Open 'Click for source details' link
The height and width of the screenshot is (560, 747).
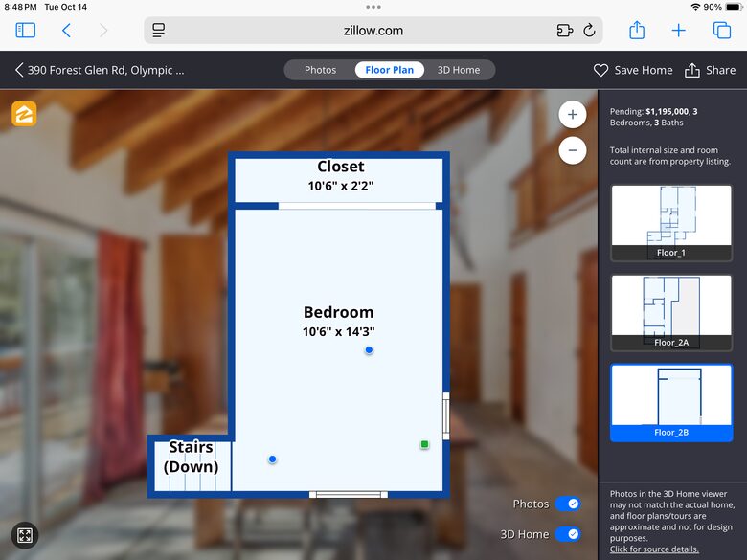click(654, 549)
